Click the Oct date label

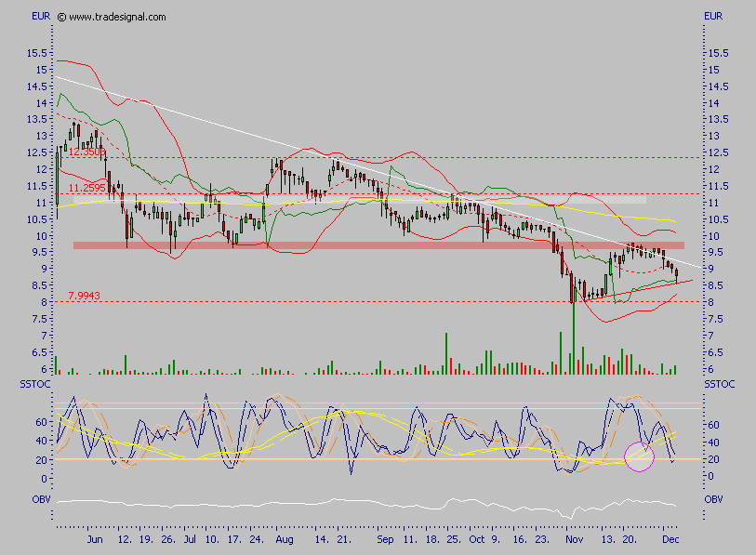pyautogui.click(x=477, y=539)
